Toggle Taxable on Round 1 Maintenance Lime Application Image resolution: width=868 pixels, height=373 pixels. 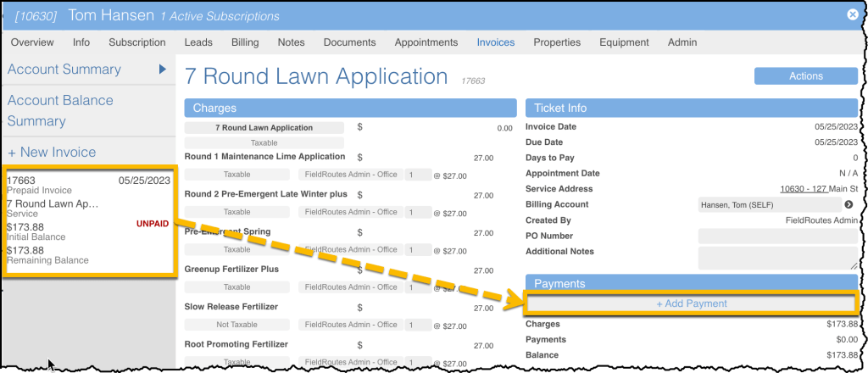point(236,175)
